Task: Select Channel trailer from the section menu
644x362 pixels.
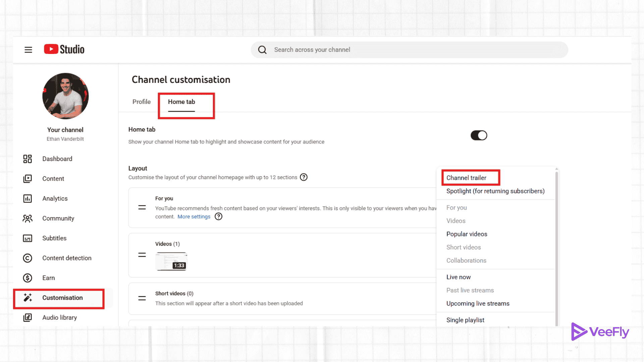Action: tap(466, 178)
